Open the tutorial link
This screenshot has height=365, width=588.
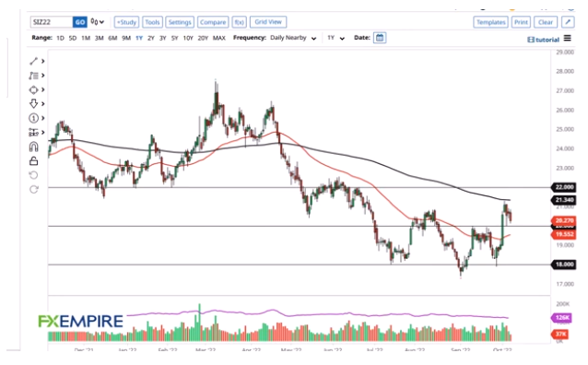pos(544,40)
